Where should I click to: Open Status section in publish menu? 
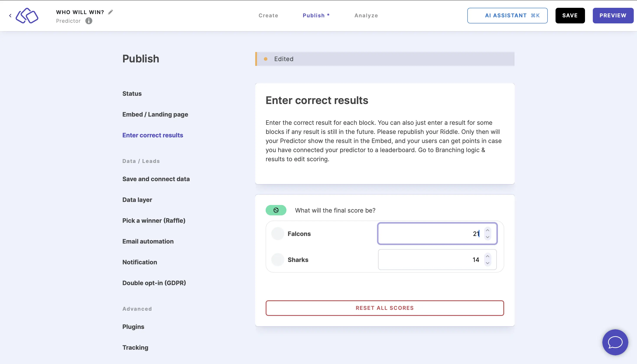132,93
